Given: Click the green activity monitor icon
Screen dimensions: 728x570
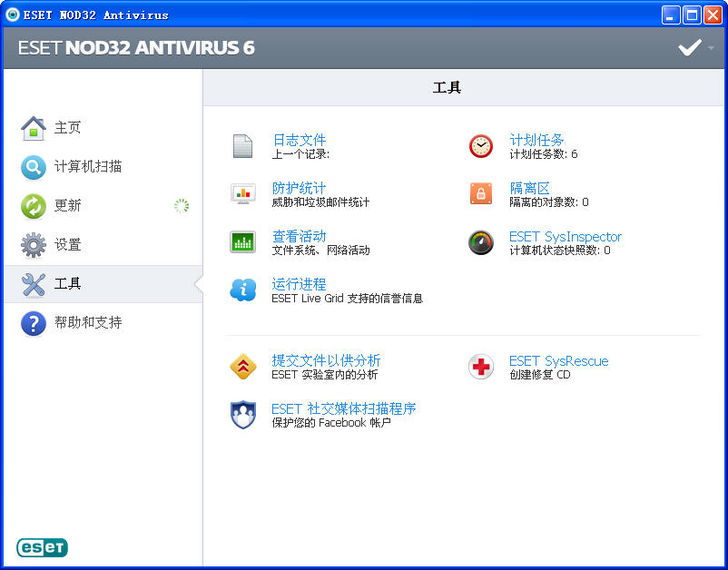Looking at the screenshot, I should coord(242,242).
